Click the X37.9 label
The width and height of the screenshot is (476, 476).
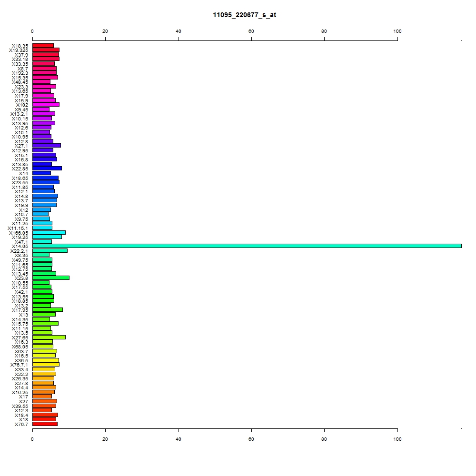pyautogui.click(x=21, y=55)
